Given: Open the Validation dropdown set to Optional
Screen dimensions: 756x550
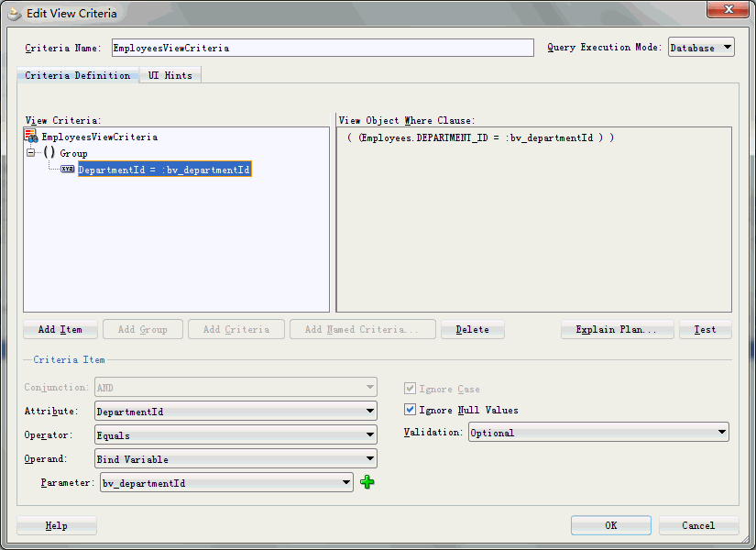Looking at the screenshot, I should pyautogui.click(x=720, y=432).
